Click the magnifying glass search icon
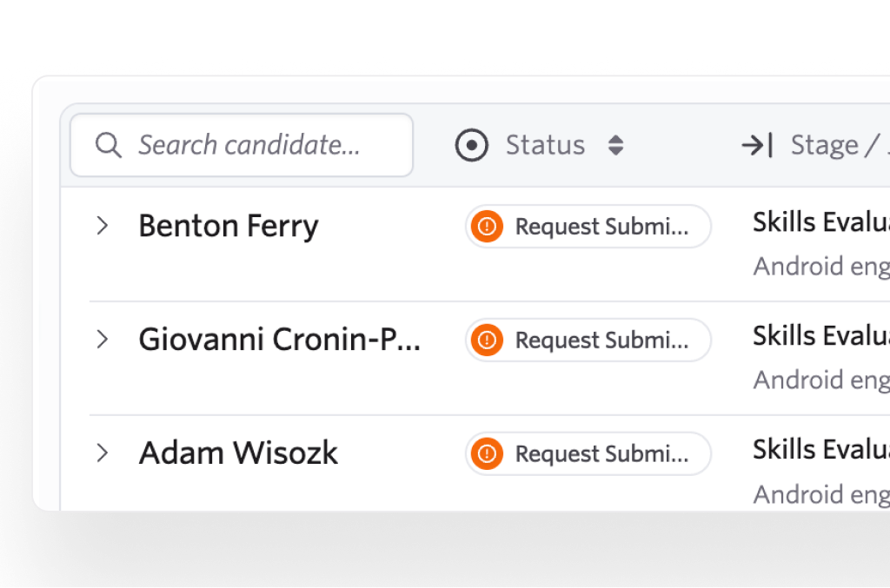Viewport: 890px width, 588px height. (108, 145)
